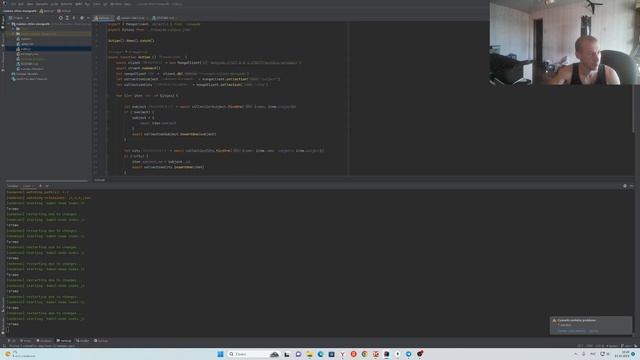
Task: Click Select Opened File locate icon
Action: 60,18
